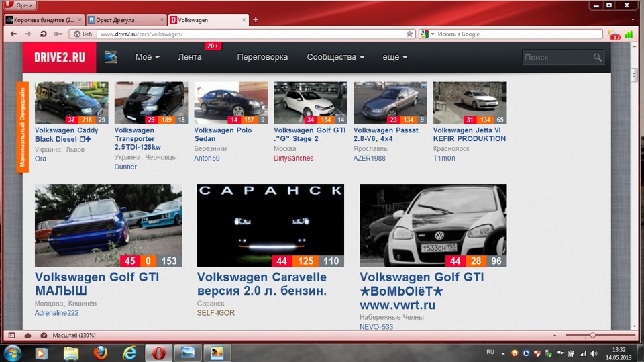Expand the Моё dropdown menu

pyautogui.click(x=148, y=57)
